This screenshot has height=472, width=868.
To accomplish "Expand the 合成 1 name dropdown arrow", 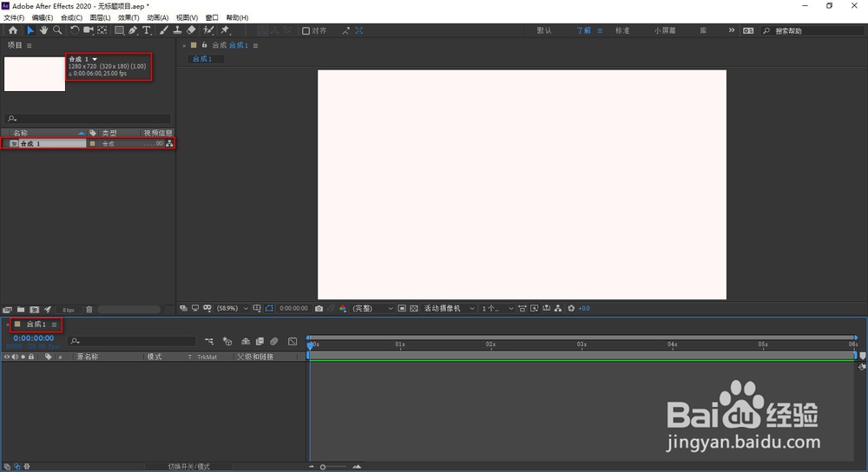I will click(95, 59).
